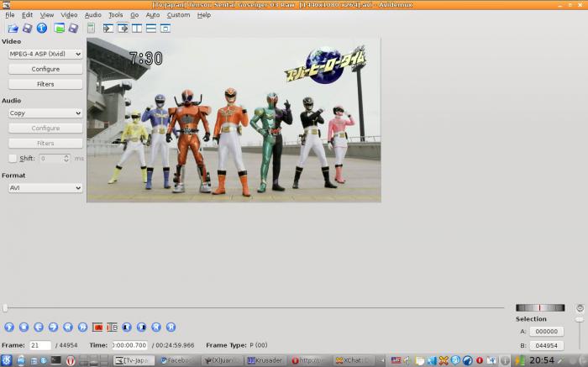Open the video codec dropdown showing MPEG-4 ASP (Xvid)

pyautogui.click(x=45, y=54)
